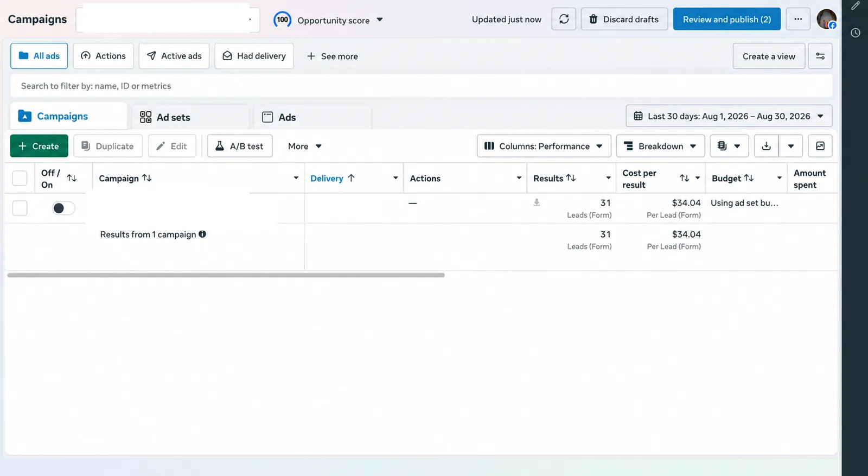Click the reports stacked-list icon button
Viewport: 868px width, 476px height.
(x=729, y=146)
